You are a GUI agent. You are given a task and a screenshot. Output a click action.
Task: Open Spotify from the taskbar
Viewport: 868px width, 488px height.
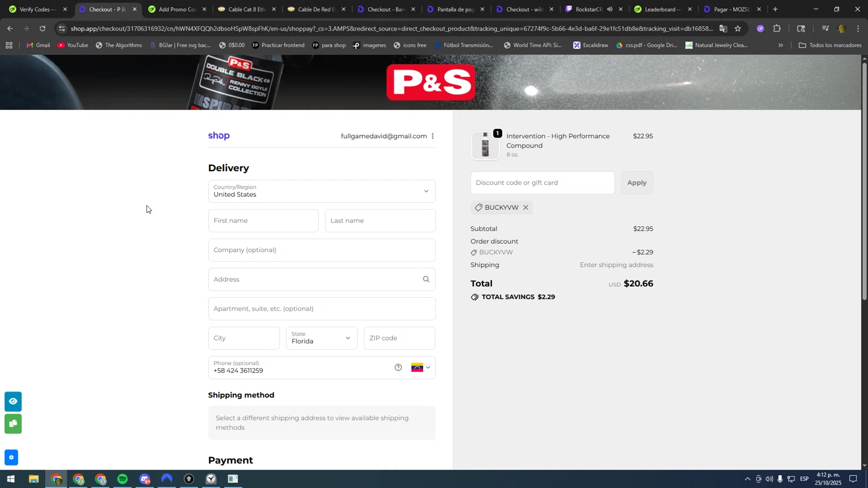click(123, 479)
